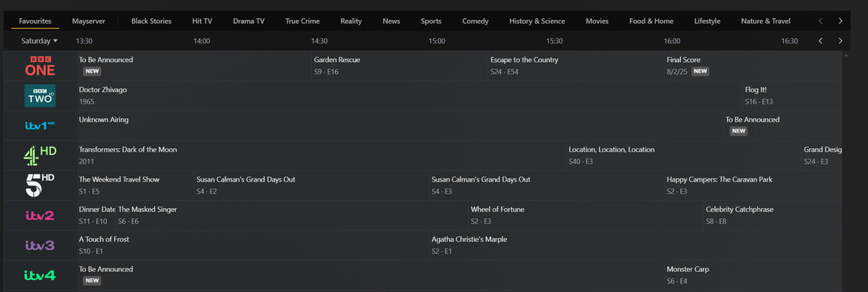Viewport: 868px width, 292px height.
Task: Open Happy Campers: The Caravan Park
Action: pyautogui.click(x=753, y=185)
